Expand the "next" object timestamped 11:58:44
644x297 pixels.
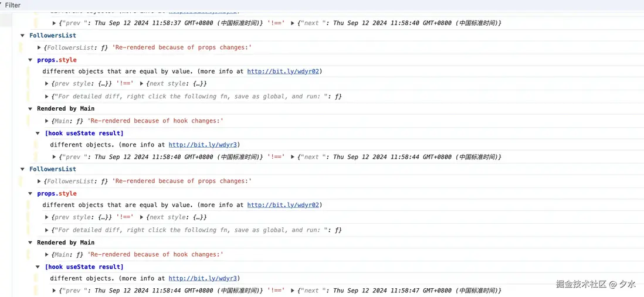(293, 157)
